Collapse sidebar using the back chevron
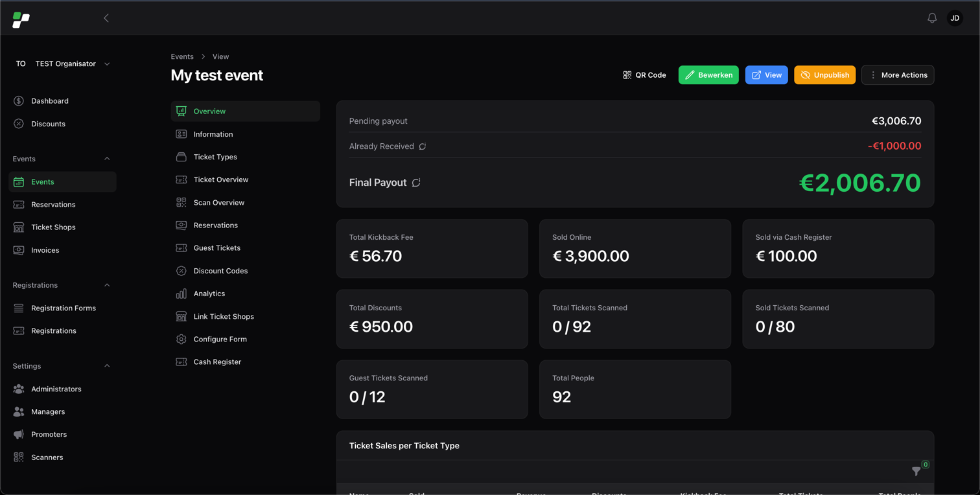This screenshot has width=980, height=495. (106, 18)
